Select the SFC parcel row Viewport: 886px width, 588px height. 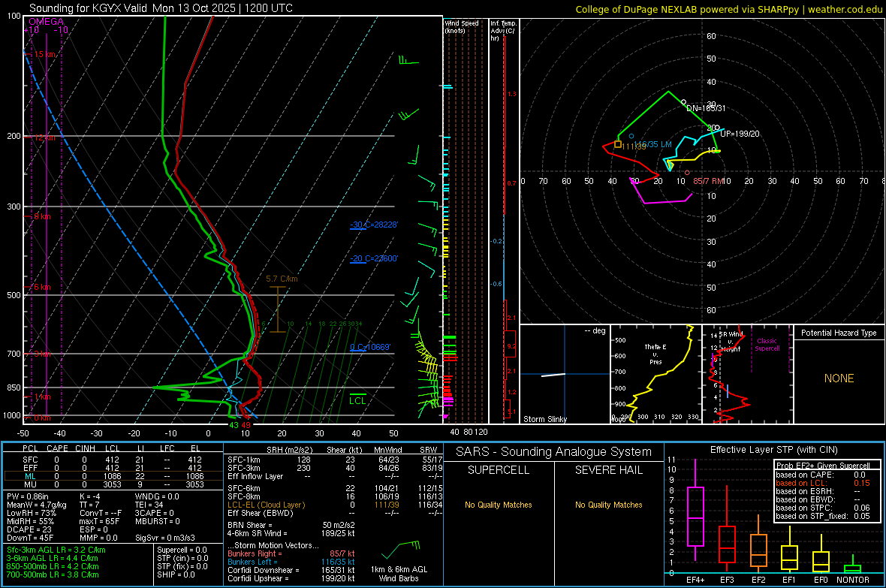(113, 460)
